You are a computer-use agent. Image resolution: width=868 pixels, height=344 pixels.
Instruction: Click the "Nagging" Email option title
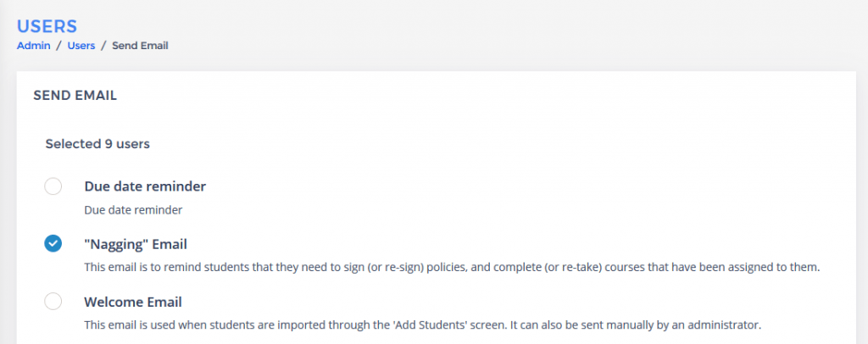coord(136,244)
